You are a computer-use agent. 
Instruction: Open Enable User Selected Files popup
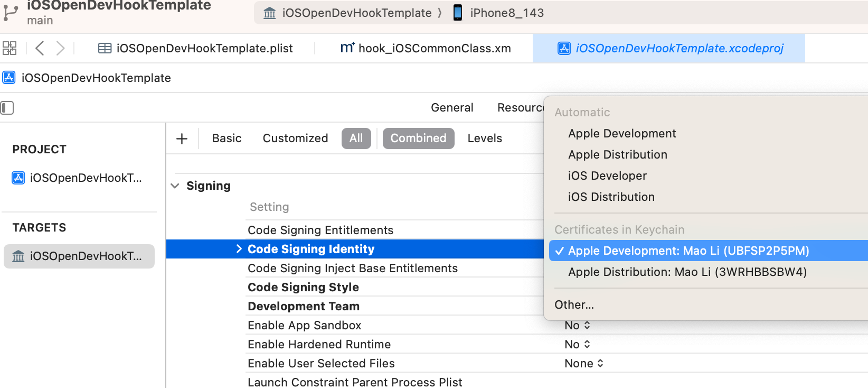[x=584, y=364]
